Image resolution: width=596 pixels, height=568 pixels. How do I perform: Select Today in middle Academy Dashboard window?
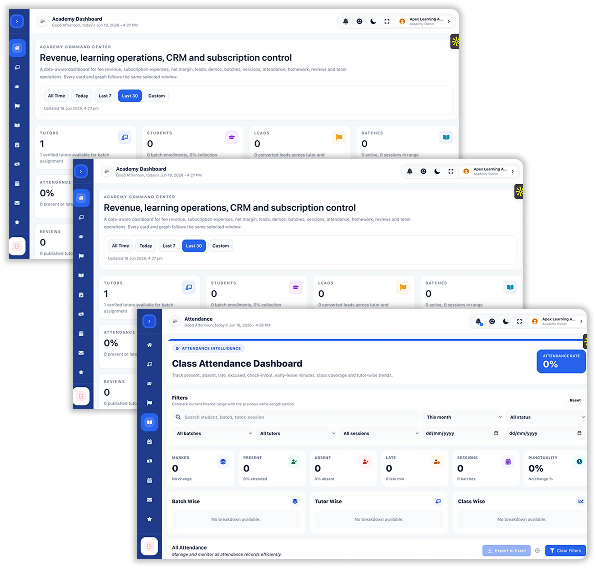pyautogui.click(x=146, y=246)
